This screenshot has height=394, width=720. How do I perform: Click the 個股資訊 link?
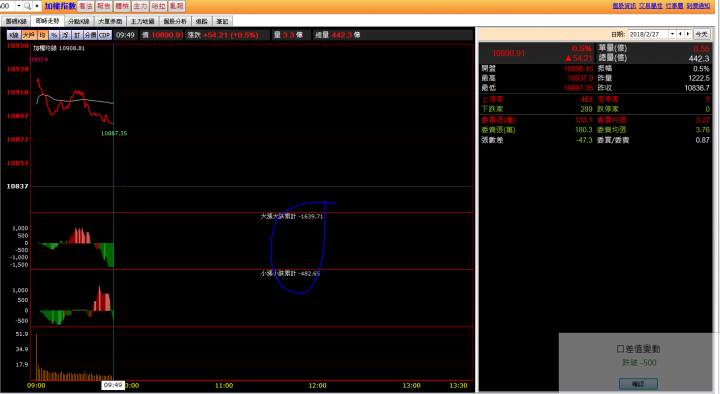coord(624,6)
